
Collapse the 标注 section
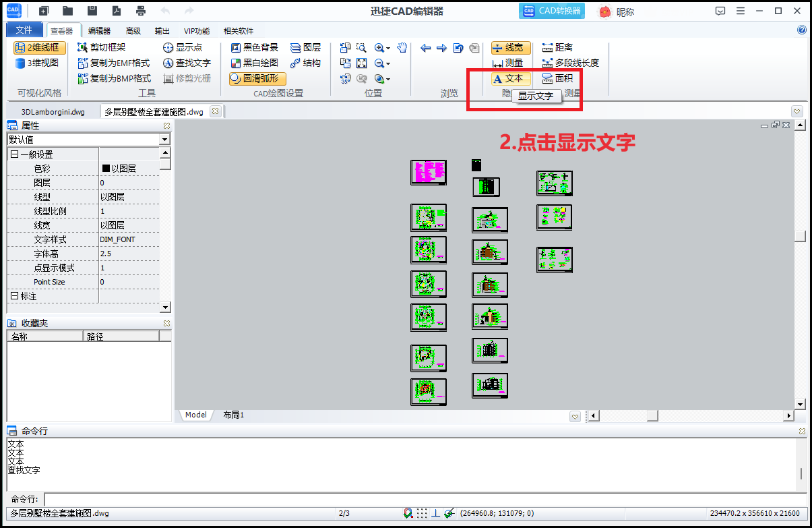(x=14, y=296)
